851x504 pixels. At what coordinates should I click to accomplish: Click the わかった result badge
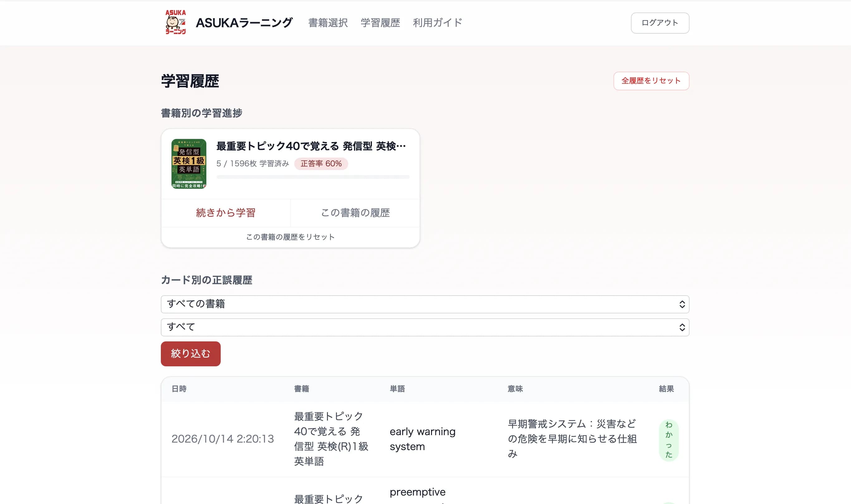click(669, 440)
